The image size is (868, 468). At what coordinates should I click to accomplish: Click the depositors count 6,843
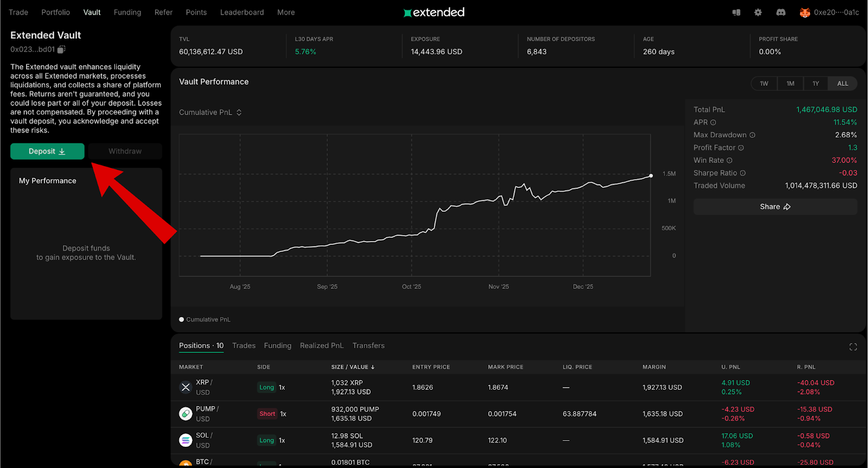point(537,52)
